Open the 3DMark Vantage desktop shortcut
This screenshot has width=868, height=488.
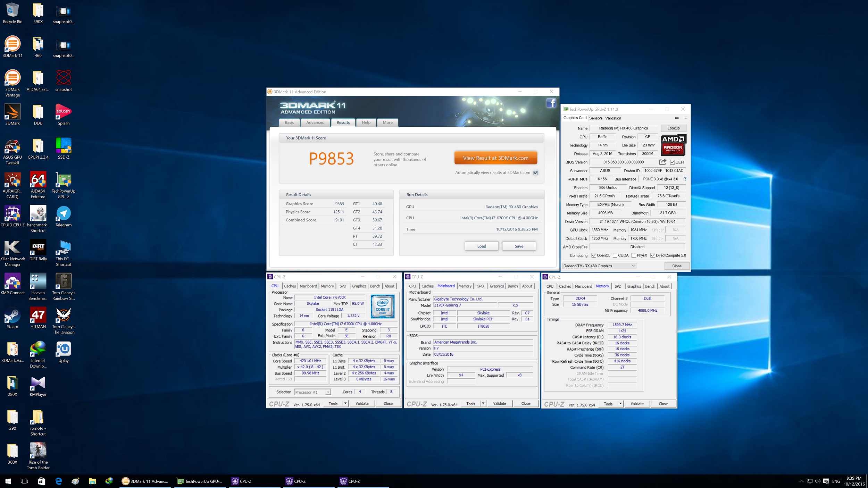pyautogui.click(x=12, y=83)
